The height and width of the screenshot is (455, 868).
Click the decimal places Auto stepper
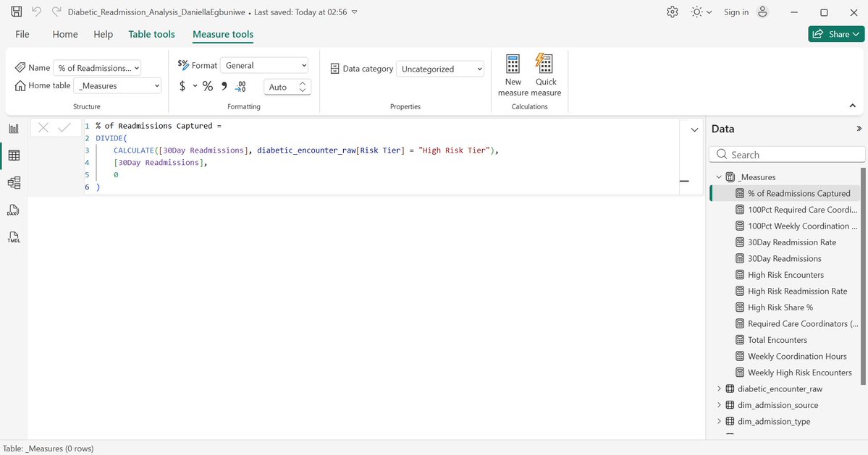coord(287,87)
